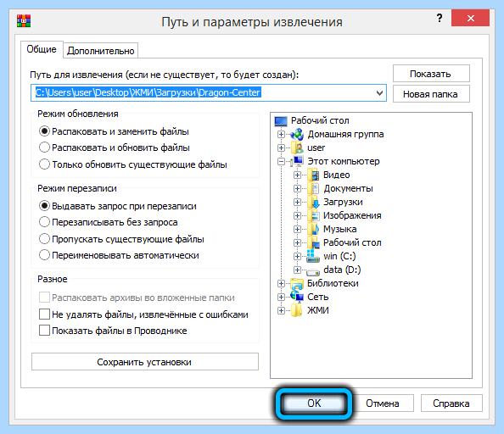504x434 pixels.
Task: Expand the win (C:) drive node
Action: [297, 256]
